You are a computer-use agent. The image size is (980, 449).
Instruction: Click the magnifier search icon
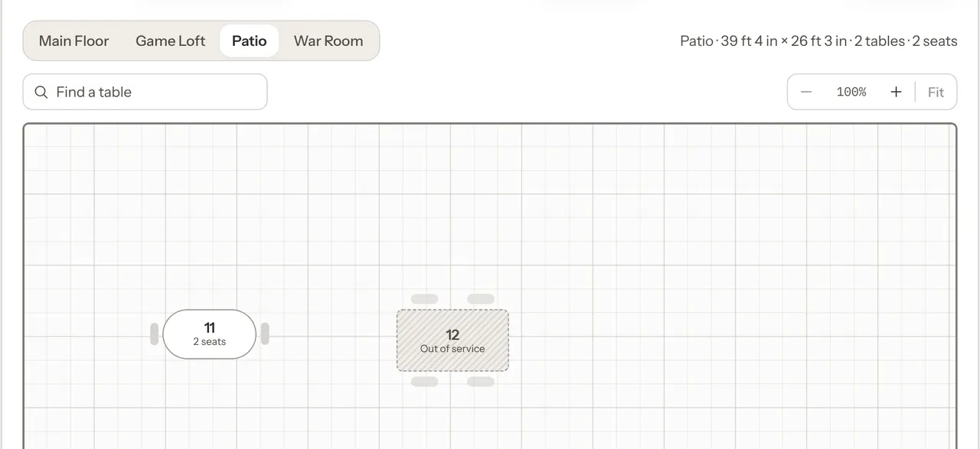click(x=41, y=92)
